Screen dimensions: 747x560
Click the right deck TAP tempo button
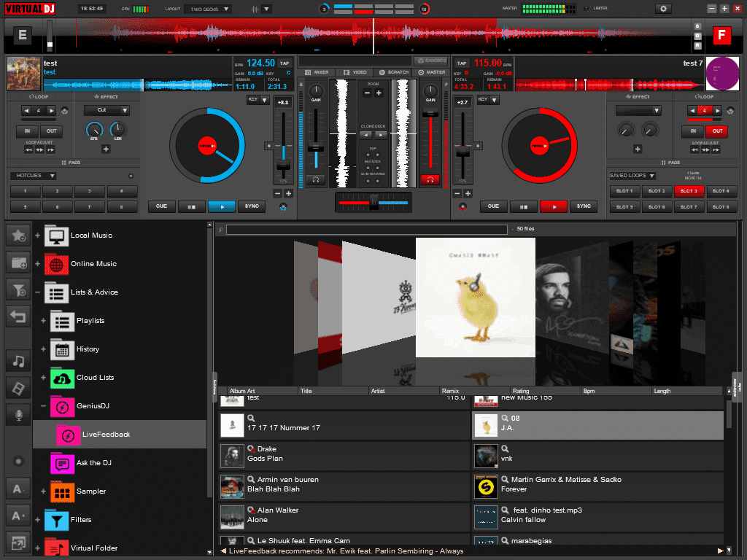[462, 63]
